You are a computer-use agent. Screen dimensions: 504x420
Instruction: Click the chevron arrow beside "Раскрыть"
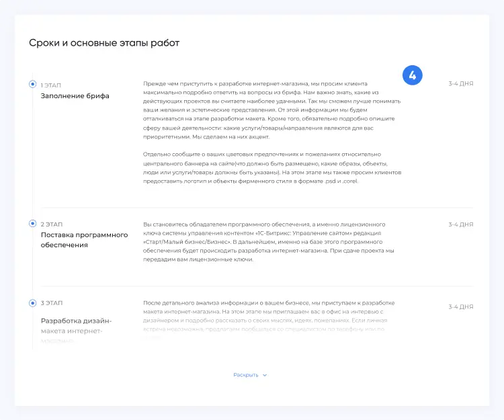point(265,375)
